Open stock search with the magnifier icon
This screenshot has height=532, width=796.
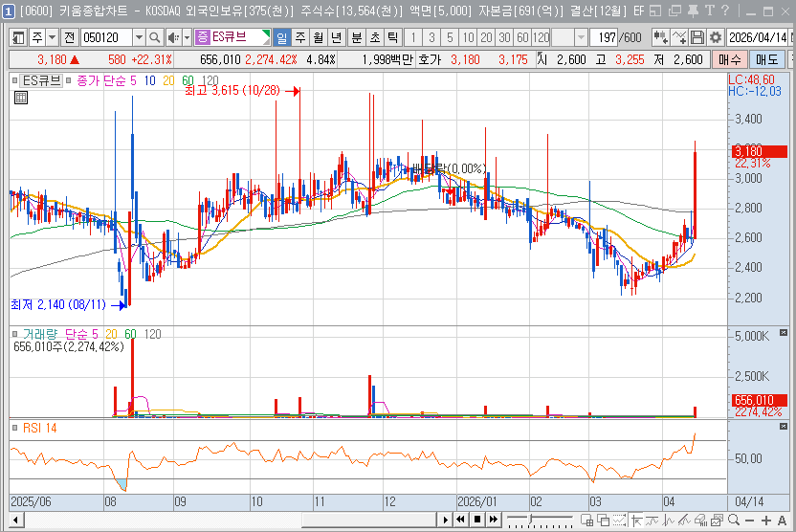click(155, 37)
